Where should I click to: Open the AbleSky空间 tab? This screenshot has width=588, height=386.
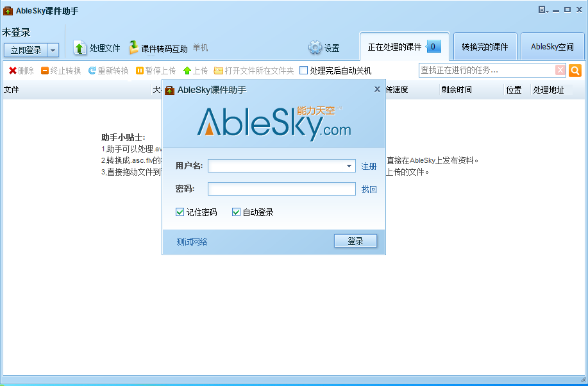[552, 47]
